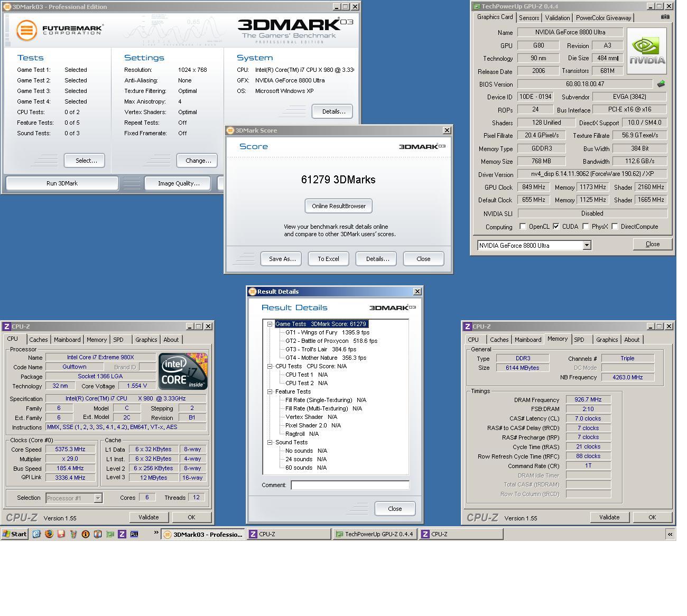
Task: Click the 3DMark Score window title icon
Action: tap(230, 130)
